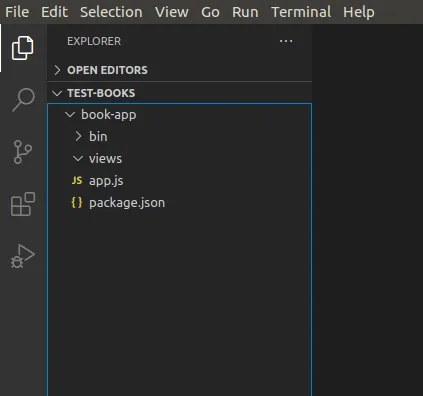423x396 pixels.
Task: Open the Help menu
Action: [359, 12]
